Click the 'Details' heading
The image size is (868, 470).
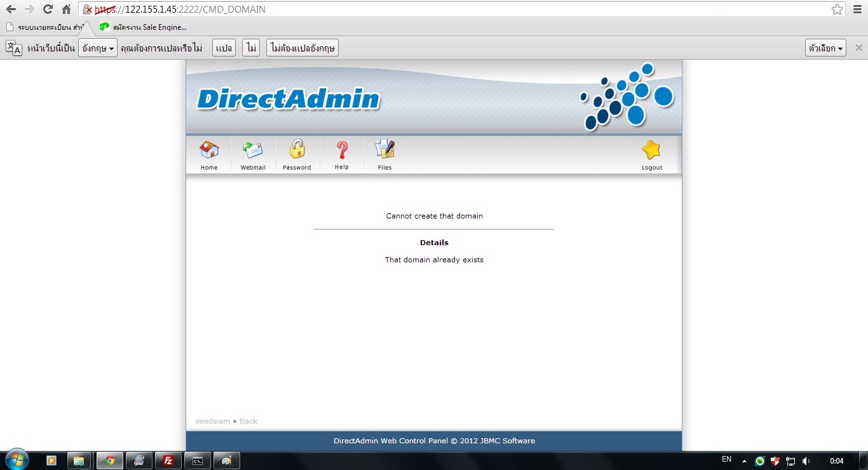tap(434, 243)
